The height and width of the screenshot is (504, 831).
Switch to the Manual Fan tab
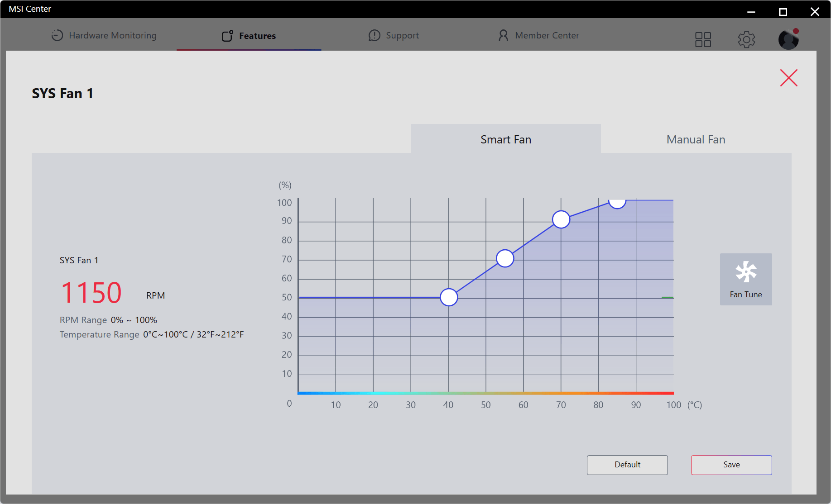click(x=696, y=139)
